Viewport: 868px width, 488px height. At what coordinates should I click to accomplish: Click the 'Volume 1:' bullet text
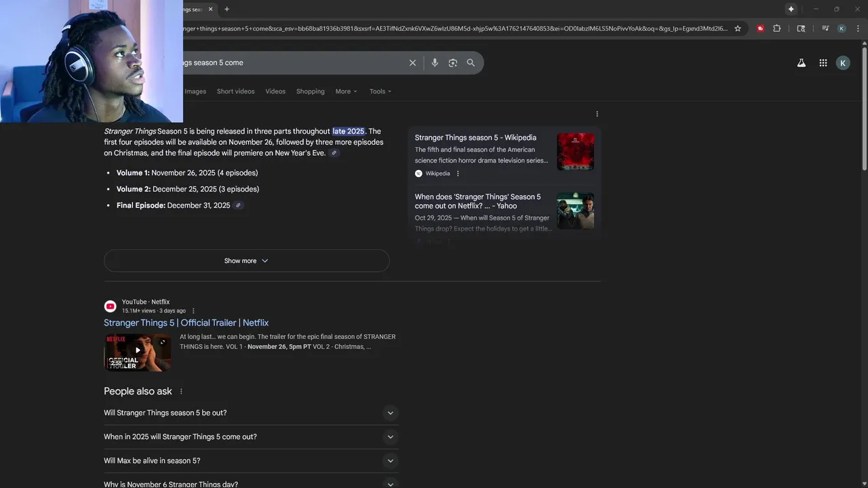[133, 173]
